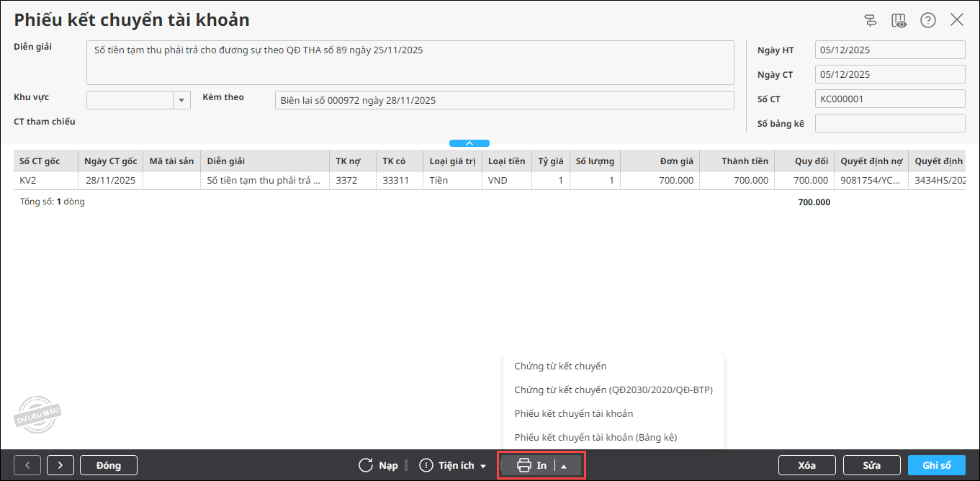Open the help question mark icon

click(x=928, y=20)
